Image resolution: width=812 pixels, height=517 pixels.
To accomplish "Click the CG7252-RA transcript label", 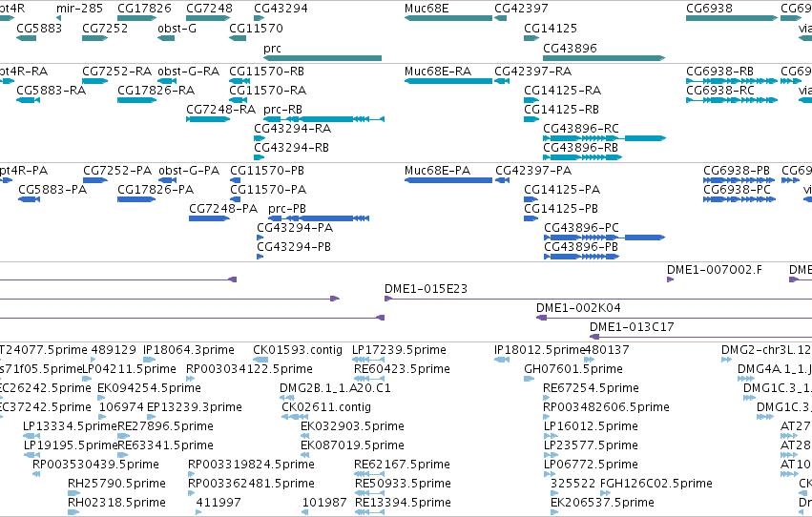I will coord(117,72).
